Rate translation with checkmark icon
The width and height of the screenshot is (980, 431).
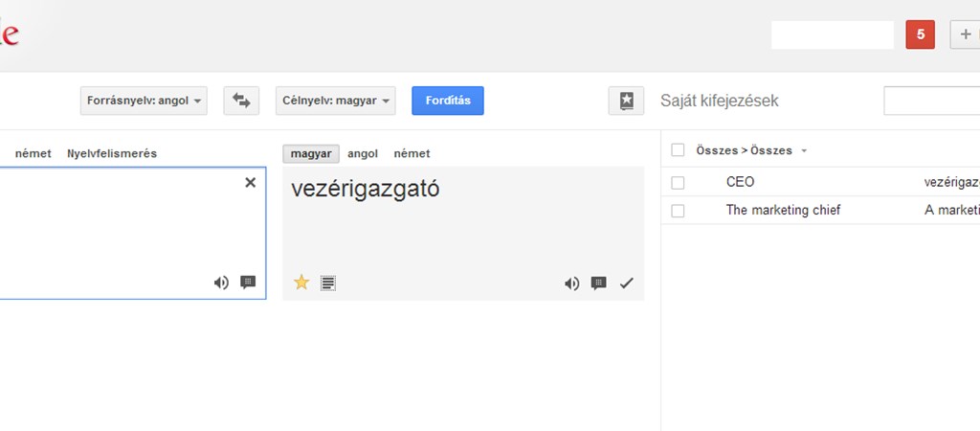(x=626, y=284)
